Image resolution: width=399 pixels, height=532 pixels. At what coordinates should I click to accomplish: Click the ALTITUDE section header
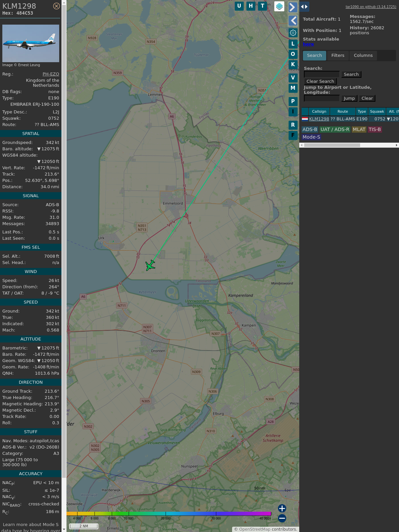(x=31, y=339)
